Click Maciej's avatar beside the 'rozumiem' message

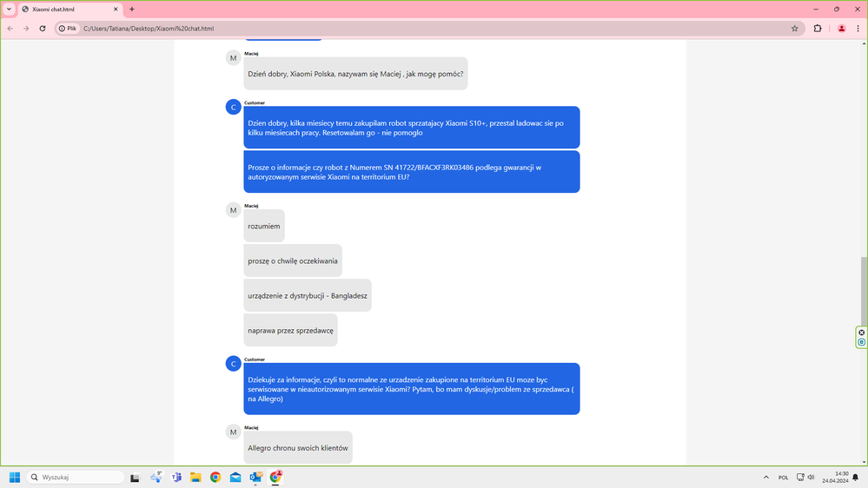click(233, 210)
